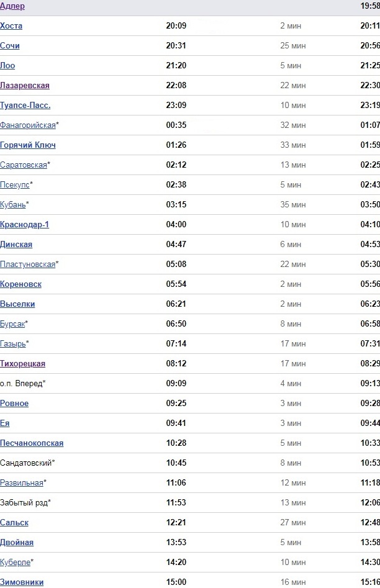380x588 pixels.
Task: Click the Сальск station link
Action: [x=14, y=523]
